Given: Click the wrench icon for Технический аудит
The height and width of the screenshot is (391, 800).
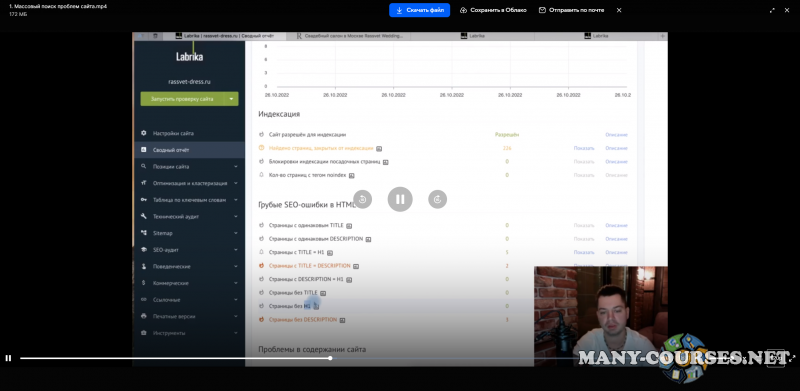Looking at the screenshot, I should click(x=143, y=216).
